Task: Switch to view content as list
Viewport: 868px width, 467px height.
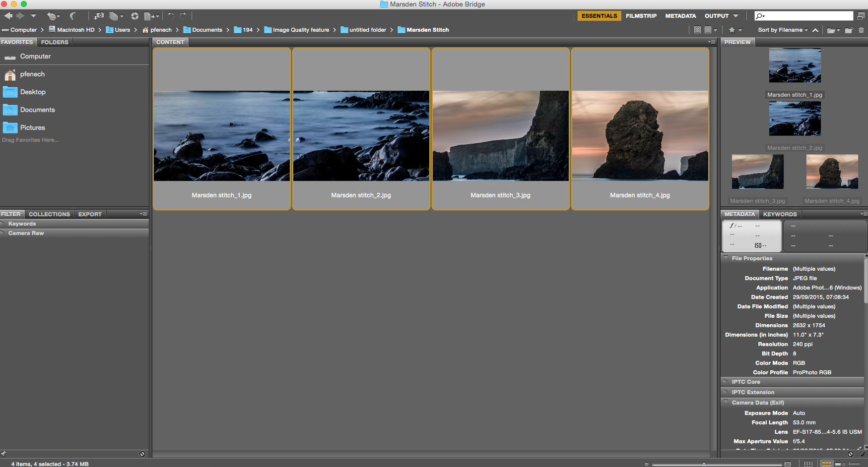Action: [854, 464]
